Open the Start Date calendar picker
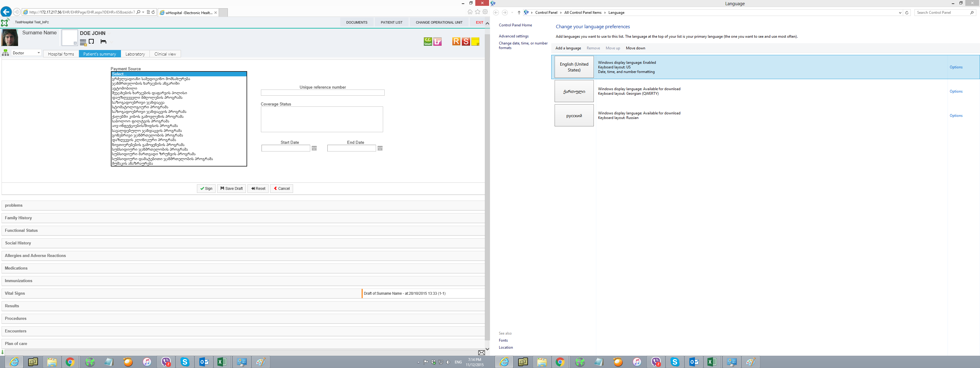Viewport: 980px width, 368px height. point(314,148)
